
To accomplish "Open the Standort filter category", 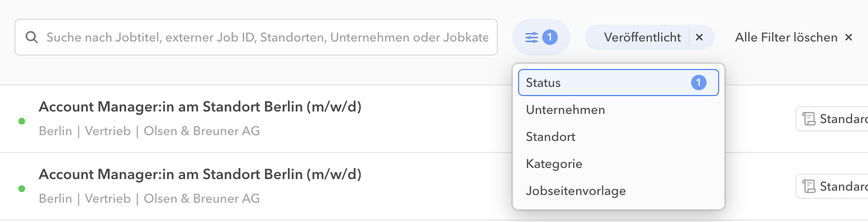I will (x=550, y=137).
